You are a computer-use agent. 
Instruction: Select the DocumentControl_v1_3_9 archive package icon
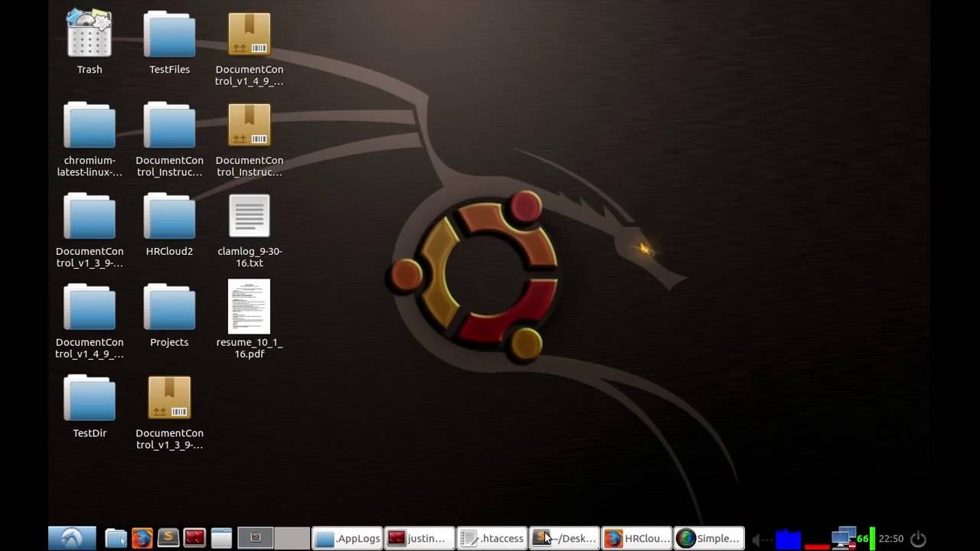[x=169, y=398]
